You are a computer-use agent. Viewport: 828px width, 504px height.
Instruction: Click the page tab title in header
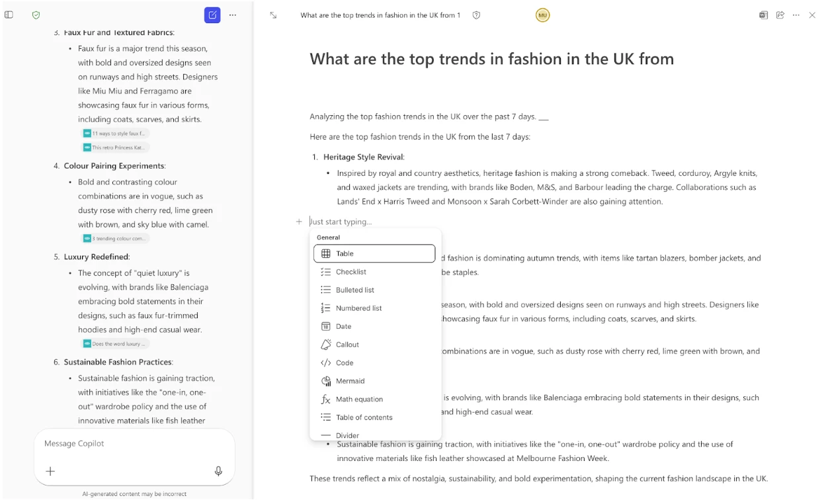coord(380,15)
